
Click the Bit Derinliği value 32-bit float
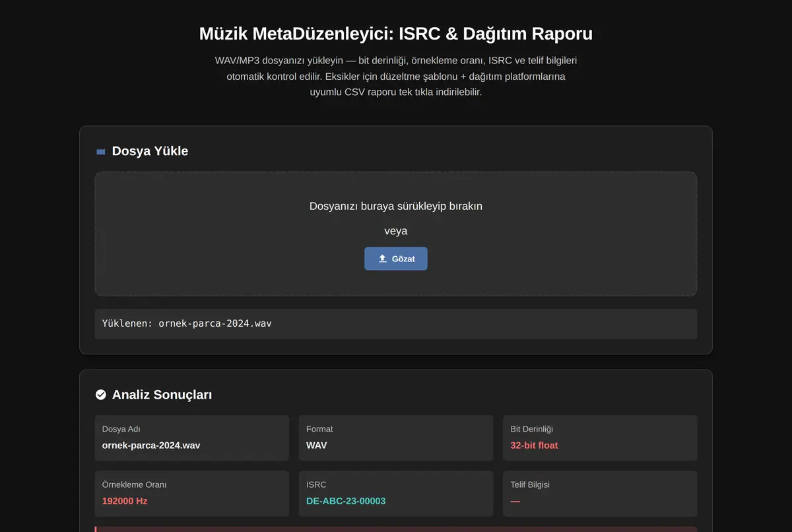(534, 446)
